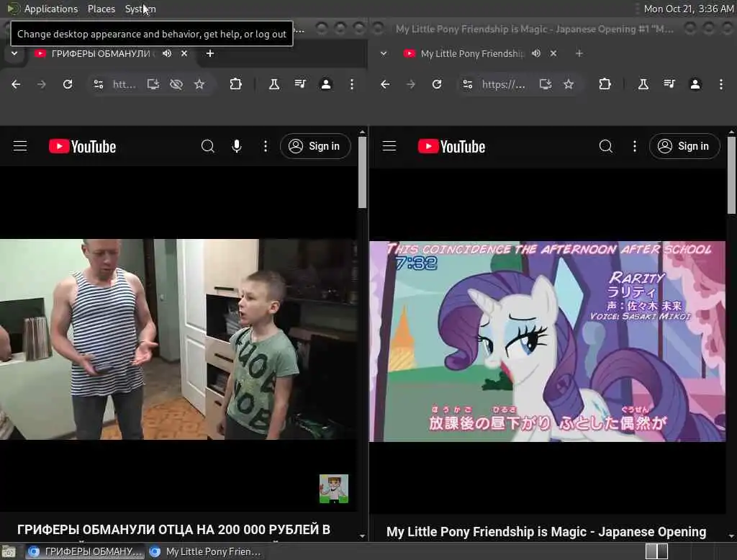Open extensions puzzle icon in right window
Image resolution: width=737 pixels, height=560 pixels.
[x=605, y=84]
